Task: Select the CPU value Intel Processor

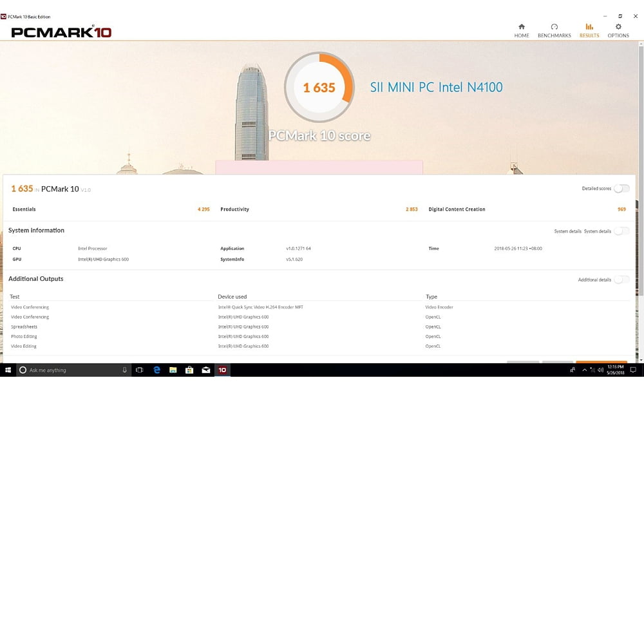Action: (92, 249)
